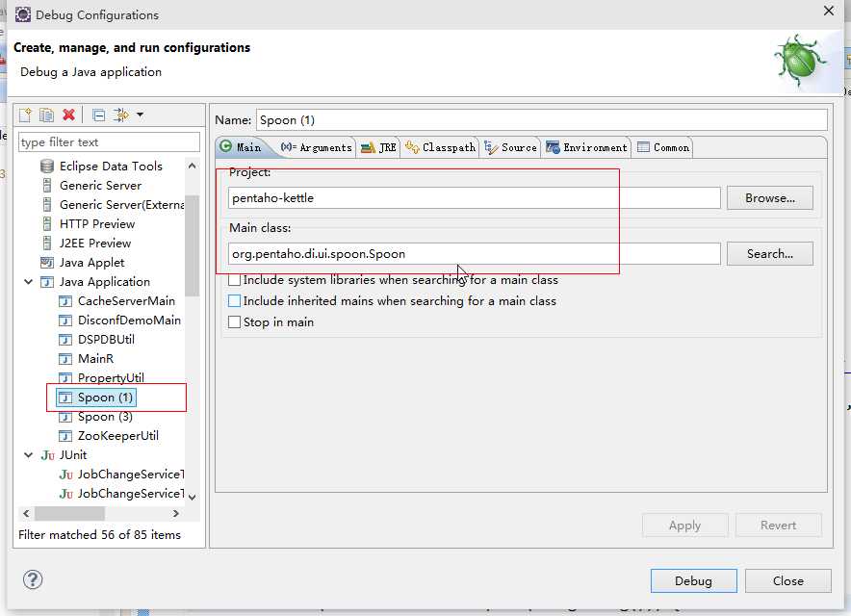
Task: Select the DSPDBUtil configuration
Action: (106, 340)
